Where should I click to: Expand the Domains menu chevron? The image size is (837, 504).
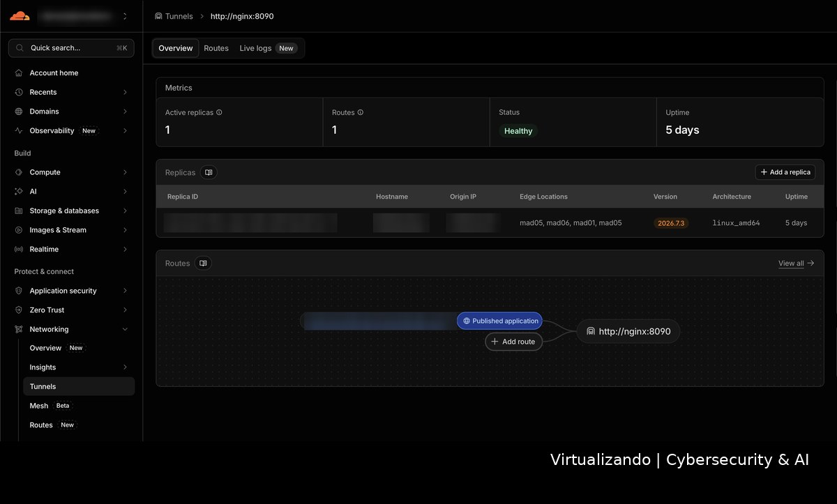(125, 112)
